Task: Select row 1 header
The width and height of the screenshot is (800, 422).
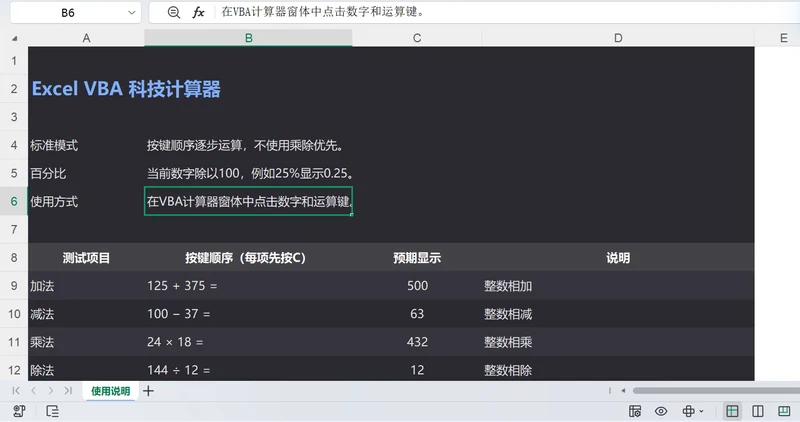Action: tap(14, 61)
